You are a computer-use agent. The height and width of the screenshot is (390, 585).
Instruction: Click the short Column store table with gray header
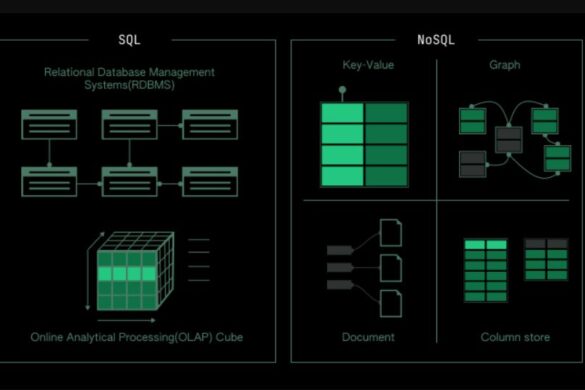pos(546,259)
